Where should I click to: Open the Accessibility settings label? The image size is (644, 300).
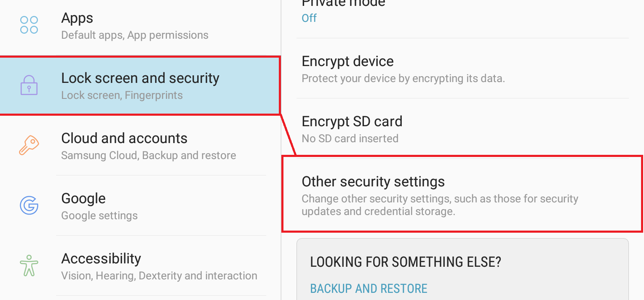[x=101, y=259]
